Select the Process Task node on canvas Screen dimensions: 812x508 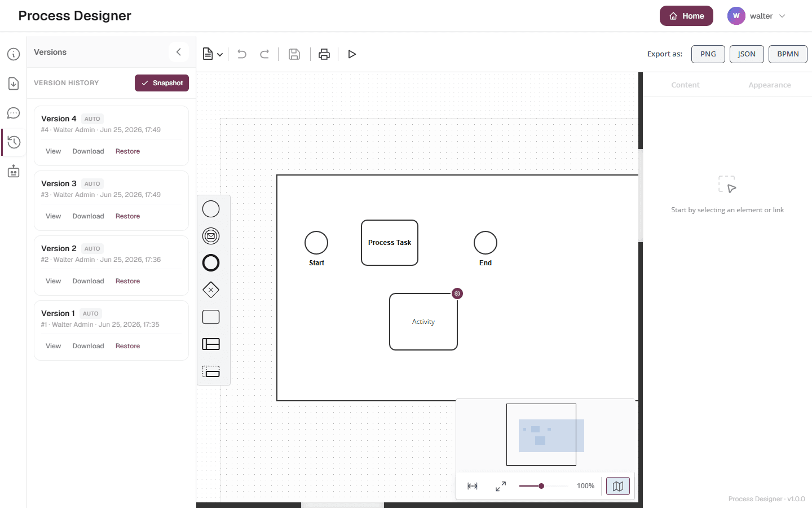(390, 243)
